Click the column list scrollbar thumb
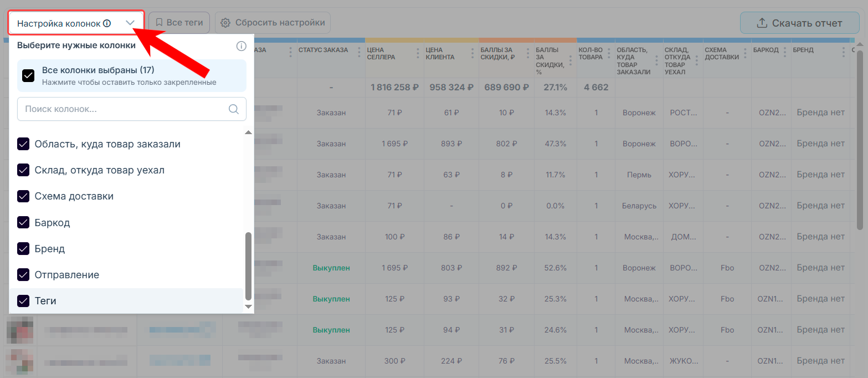Viewport: 868px width, 378px height. point(248,266)
